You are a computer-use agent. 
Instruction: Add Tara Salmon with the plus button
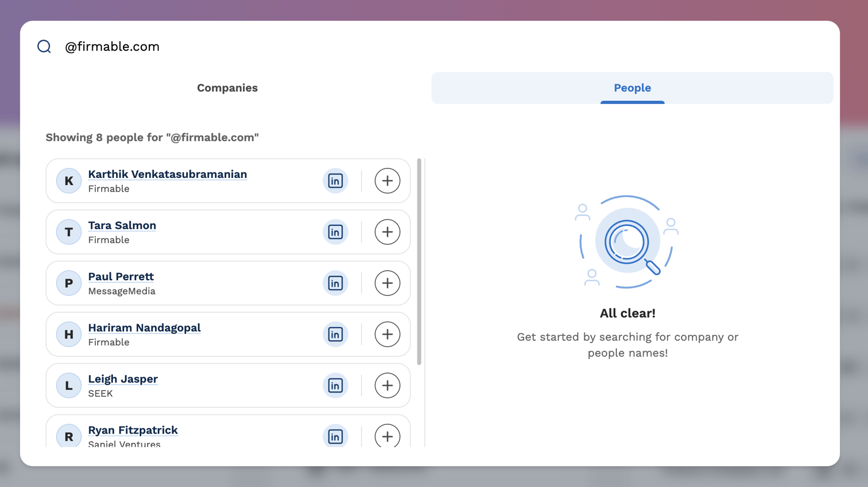(387, 232)
